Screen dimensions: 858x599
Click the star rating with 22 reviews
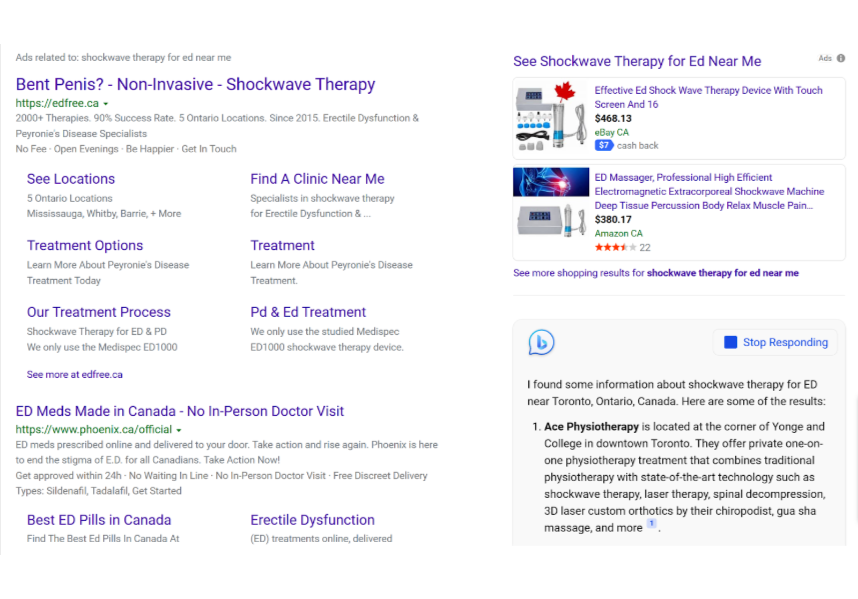(622, 248)
